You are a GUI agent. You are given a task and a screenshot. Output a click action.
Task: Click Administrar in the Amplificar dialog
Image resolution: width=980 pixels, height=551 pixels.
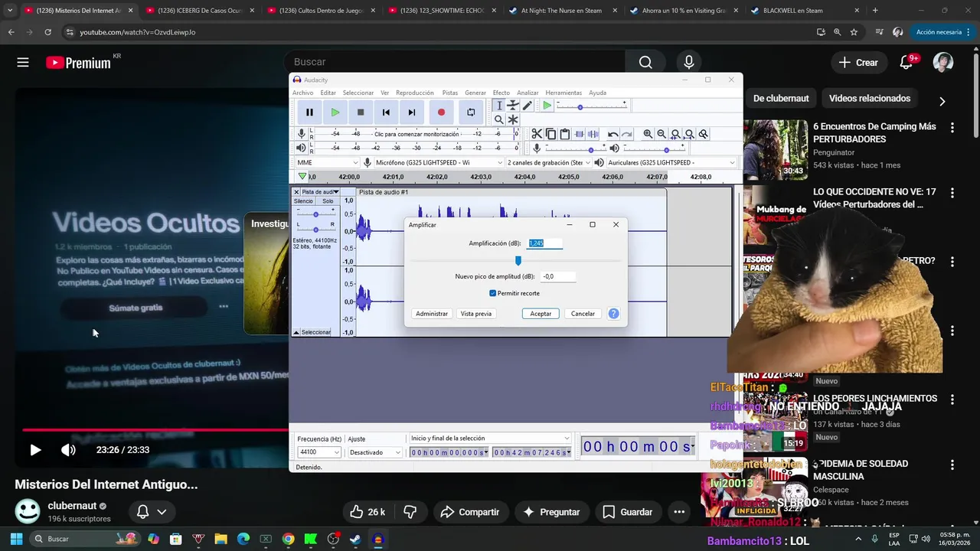click(432, 314)
